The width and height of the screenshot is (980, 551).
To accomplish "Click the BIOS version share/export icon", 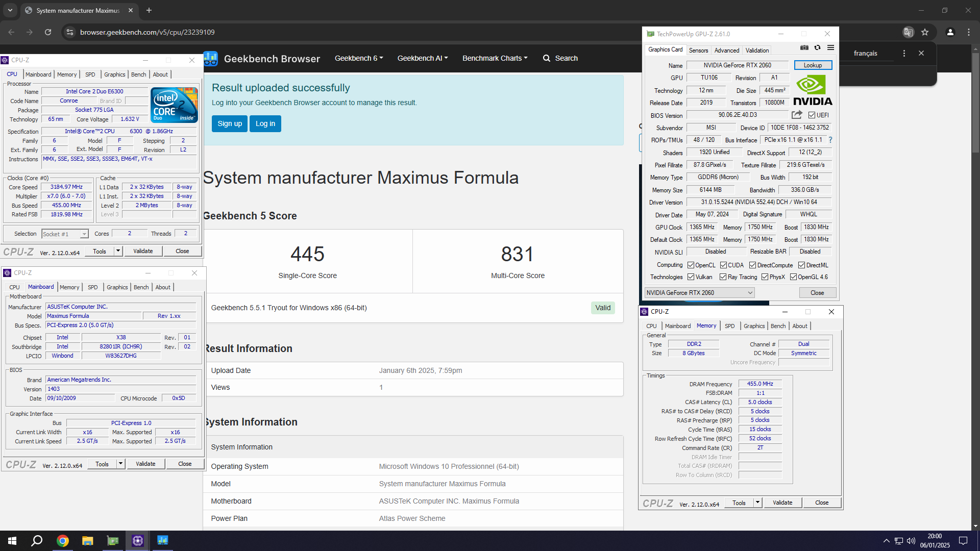I will [x=797, y=115].
